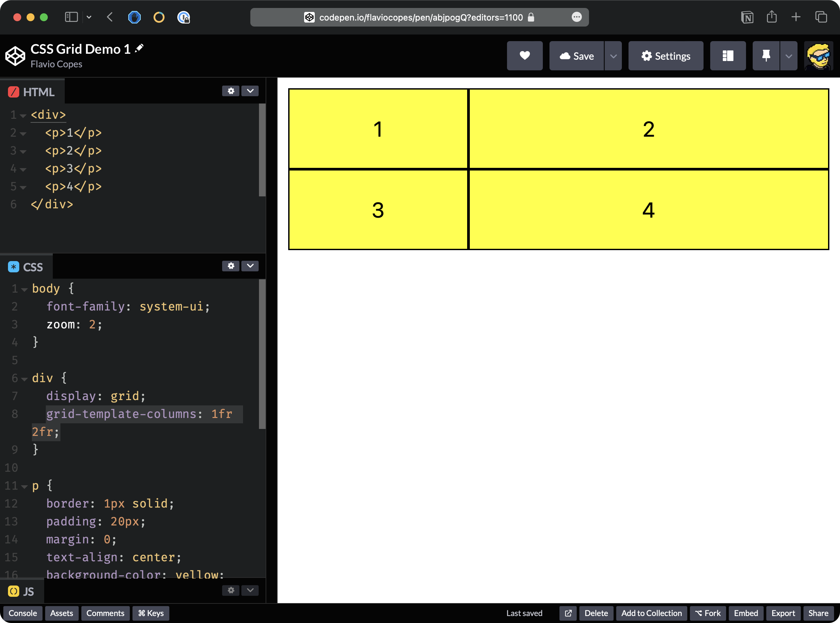This screenshot has width=840, height=623.
Task: Expand the Save options dropdown arrow
Action: [613, 56]
